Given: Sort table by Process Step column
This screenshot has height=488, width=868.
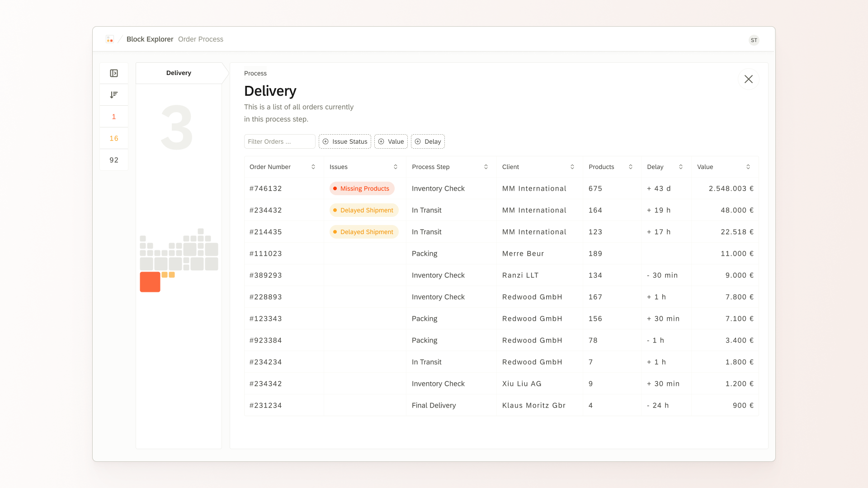Looking at the screenshot, I should [x=486, y=167].
